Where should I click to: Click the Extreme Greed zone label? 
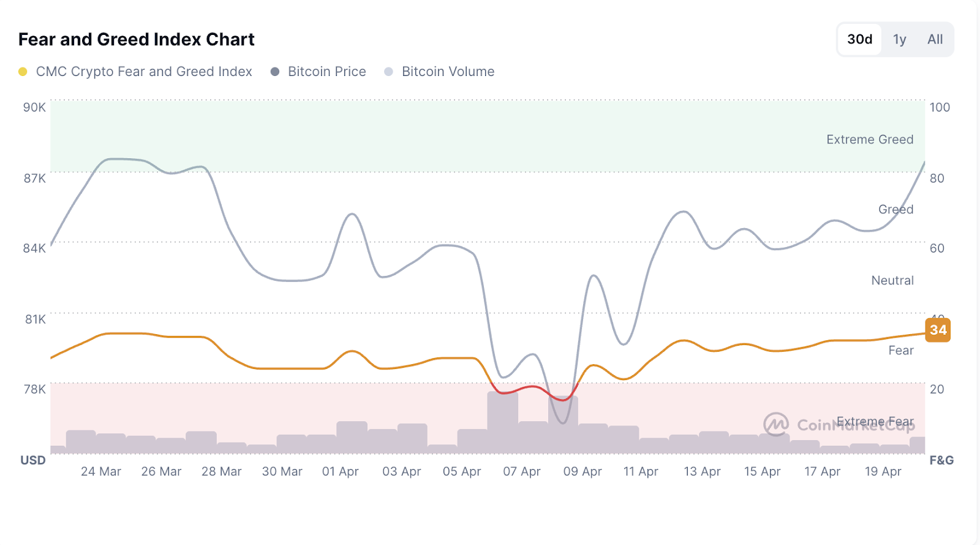click(x=870, y=140)
